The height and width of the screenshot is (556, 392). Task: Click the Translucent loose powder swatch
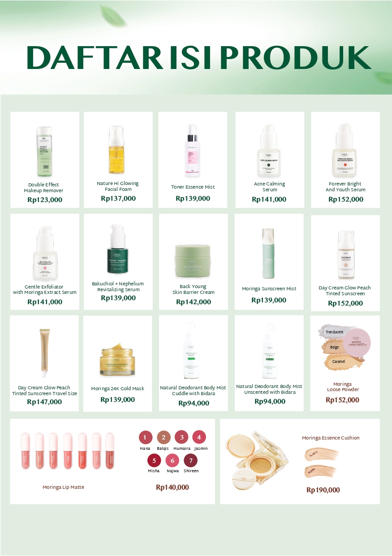pyautogui.click(x=334, y=332)
